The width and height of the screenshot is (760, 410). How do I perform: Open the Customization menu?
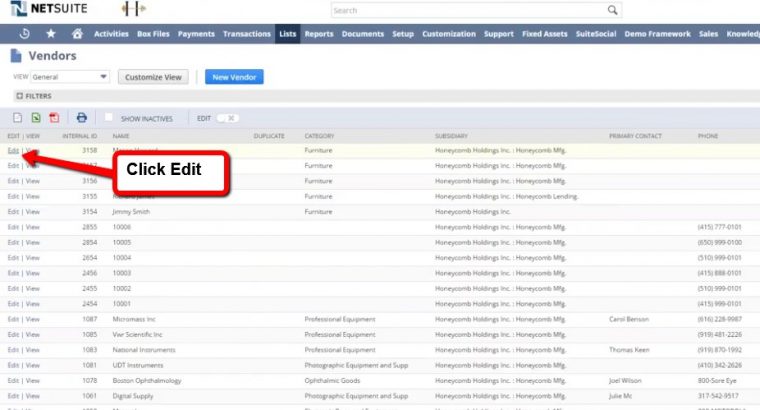pos(449,33)
